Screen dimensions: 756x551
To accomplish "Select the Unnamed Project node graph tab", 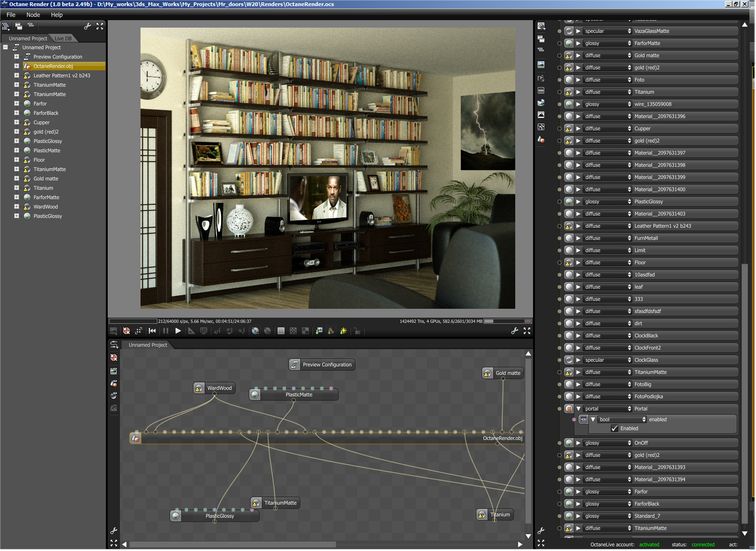I will point(148,345).
